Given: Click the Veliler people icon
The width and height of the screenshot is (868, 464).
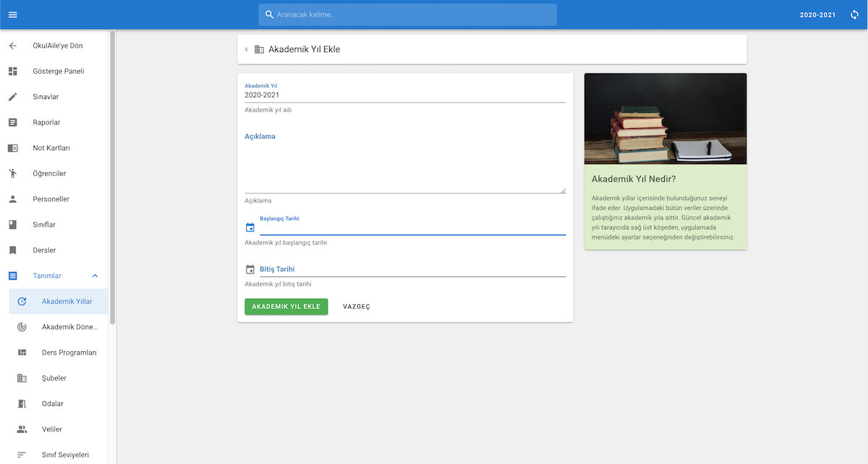Looking at the screenshot, I should pos(22,429).
